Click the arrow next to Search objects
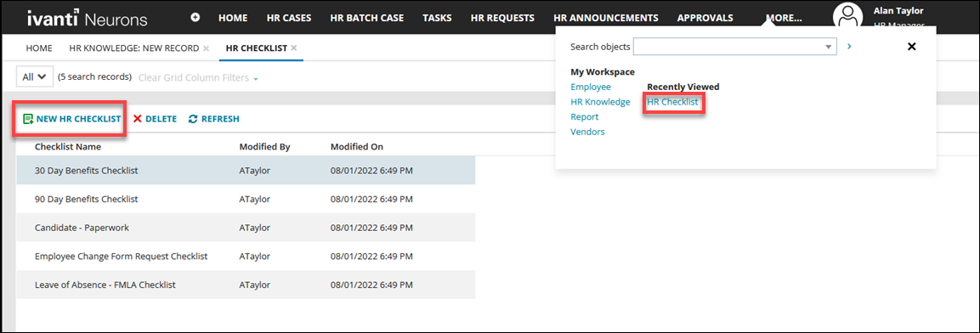 (849, 46)
